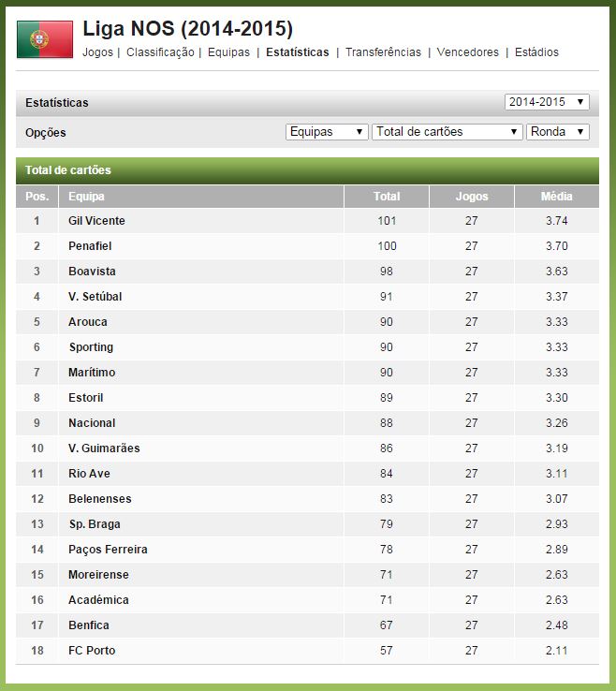Open the Gil Vicente team link
The image size is (616, 691).
click(96, 221)
